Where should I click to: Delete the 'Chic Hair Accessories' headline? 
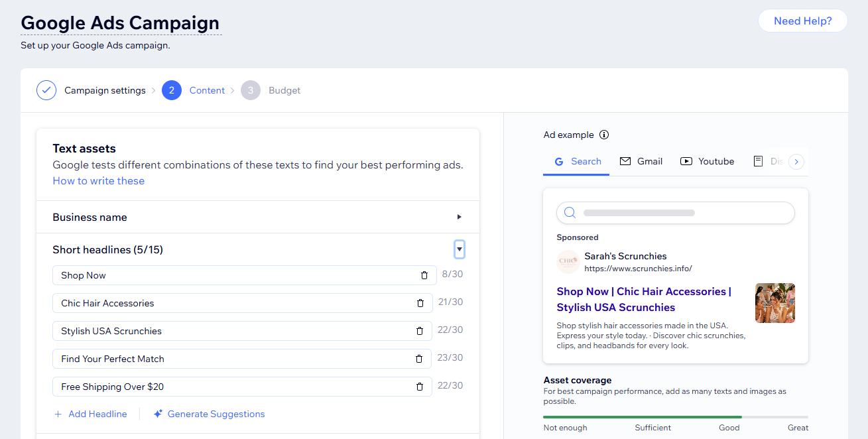point(420,303)
